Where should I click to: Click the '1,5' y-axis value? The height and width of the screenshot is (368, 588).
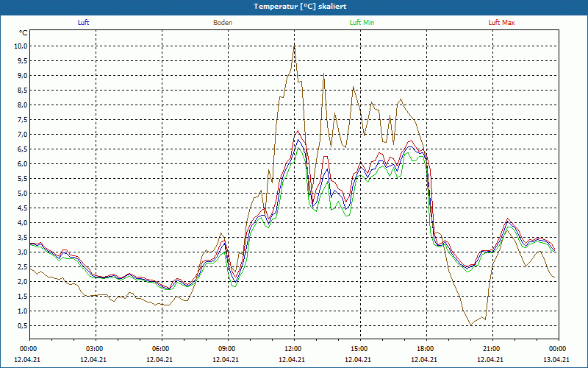(x=23, y=297)
